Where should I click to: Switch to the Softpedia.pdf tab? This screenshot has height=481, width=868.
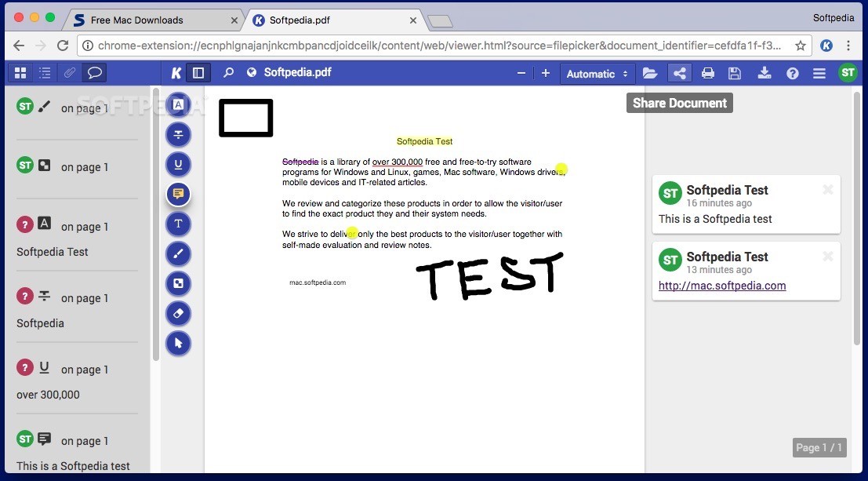click(334, 20)
